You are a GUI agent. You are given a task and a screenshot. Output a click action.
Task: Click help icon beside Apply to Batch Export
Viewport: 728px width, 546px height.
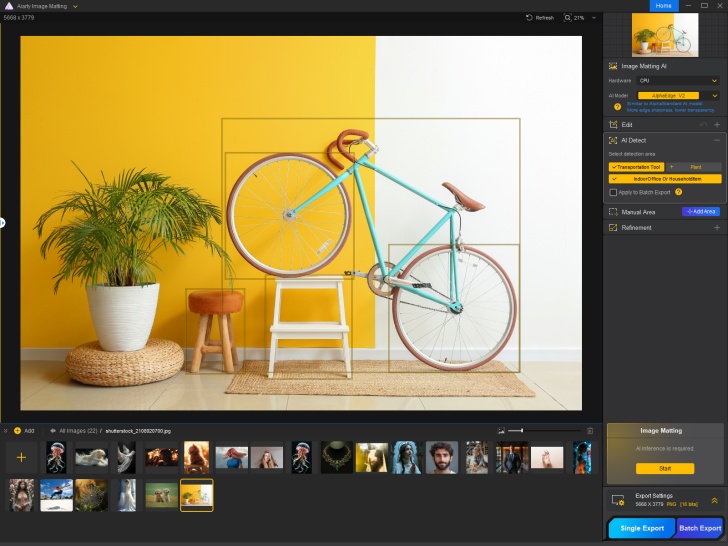point(679,192)
